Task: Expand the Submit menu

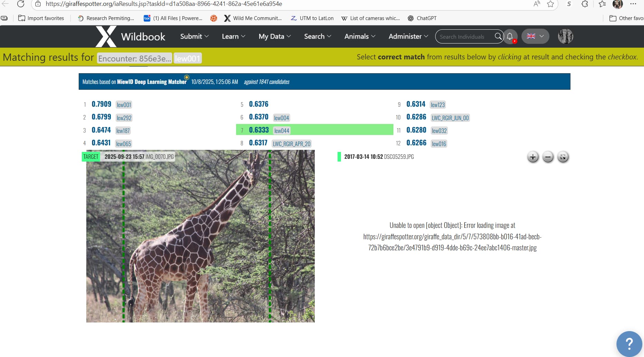Action: point(194,36)
